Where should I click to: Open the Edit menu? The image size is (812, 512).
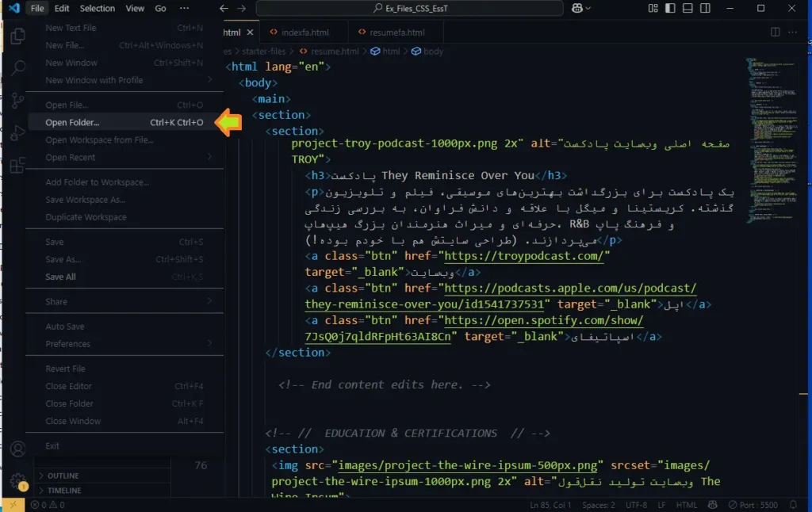coord(62,8)
